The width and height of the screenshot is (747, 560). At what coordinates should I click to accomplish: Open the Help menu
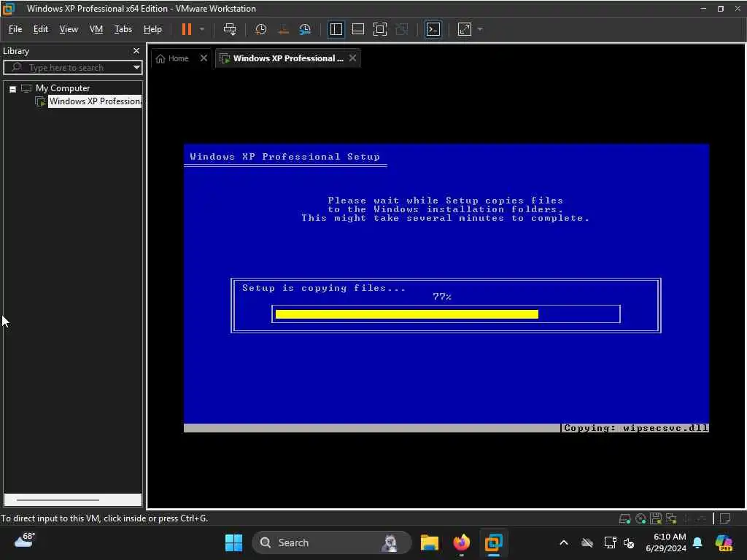(152, 29)
